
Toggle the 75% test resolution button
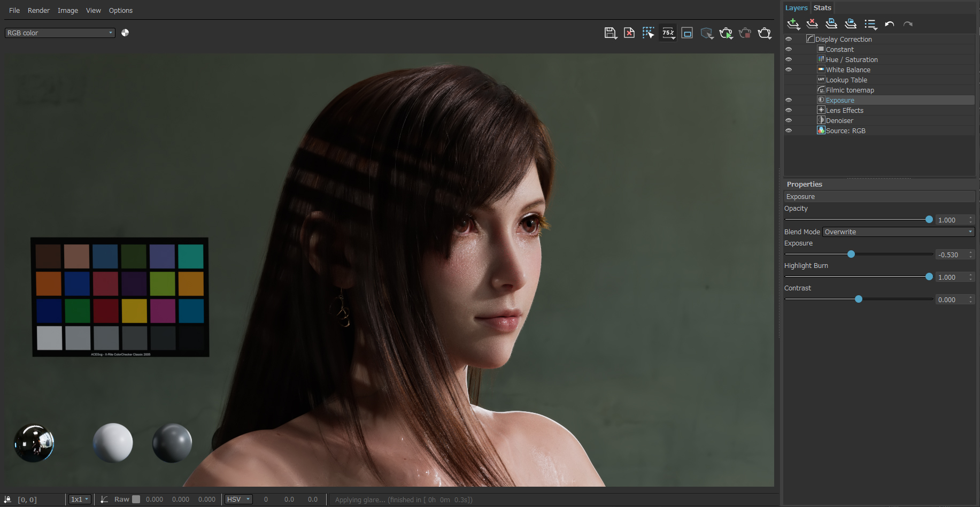668,33
